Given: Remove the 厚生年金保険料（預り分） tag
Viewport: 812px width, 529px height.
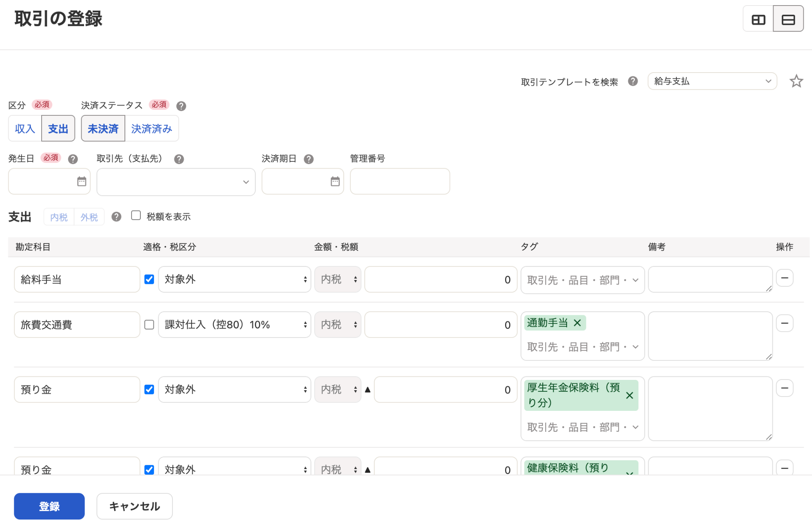Looking at the screenshot, I should [x=630, y=395].
